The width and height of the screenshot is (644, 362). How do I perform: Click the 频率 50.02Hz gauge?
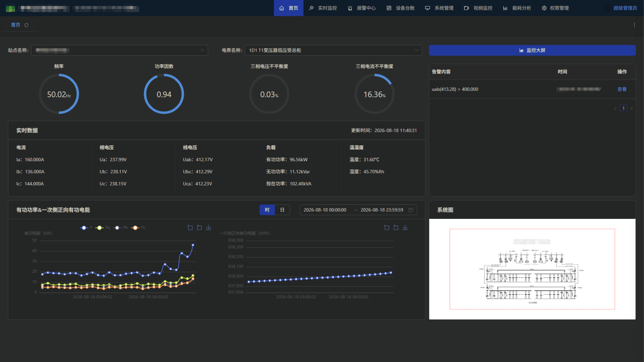pos(59,94)
